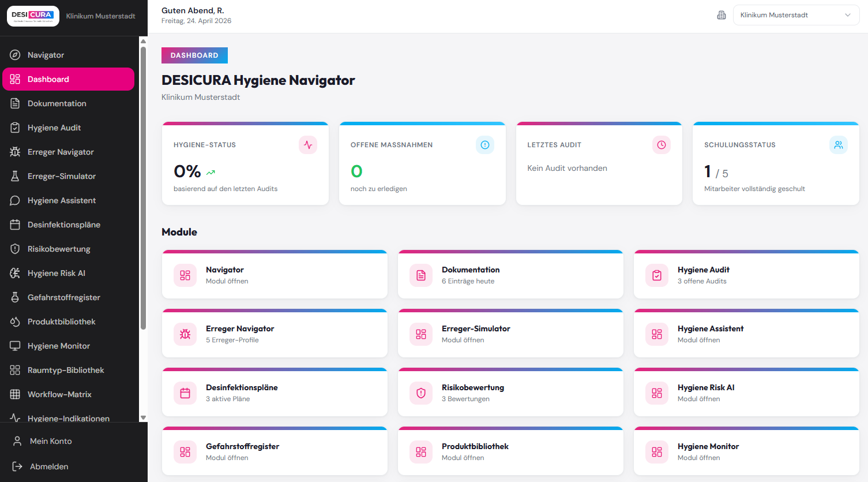The height and width of the screenshot is (482, 868).
Task: Click the sidebar scrollbar up arrow
Action: click(143, 42)
